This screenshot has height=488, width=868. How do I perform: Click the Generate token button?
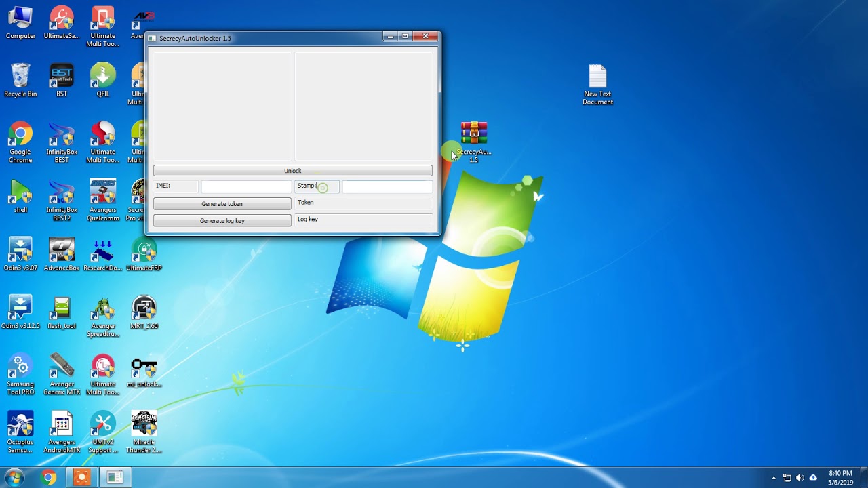pyautogui.click(x=222, y=203)
